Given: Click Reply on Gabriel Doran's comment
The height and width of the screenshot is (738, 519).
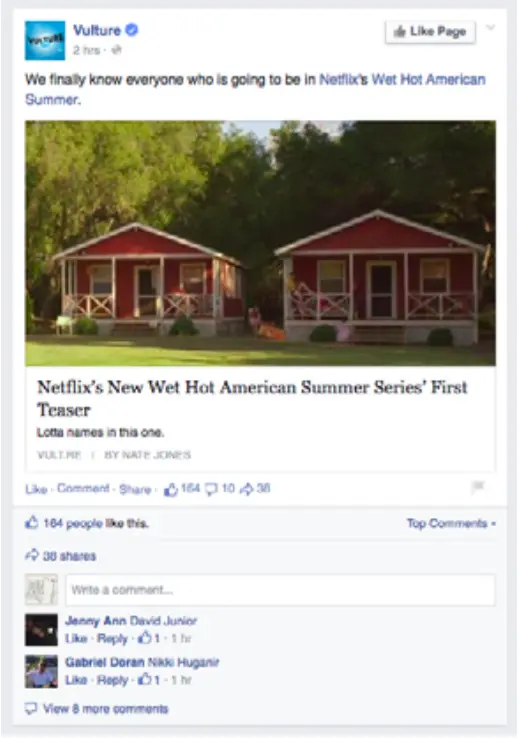Looking at the screenshot, I should pyautogui.click(x=112, y=680).
